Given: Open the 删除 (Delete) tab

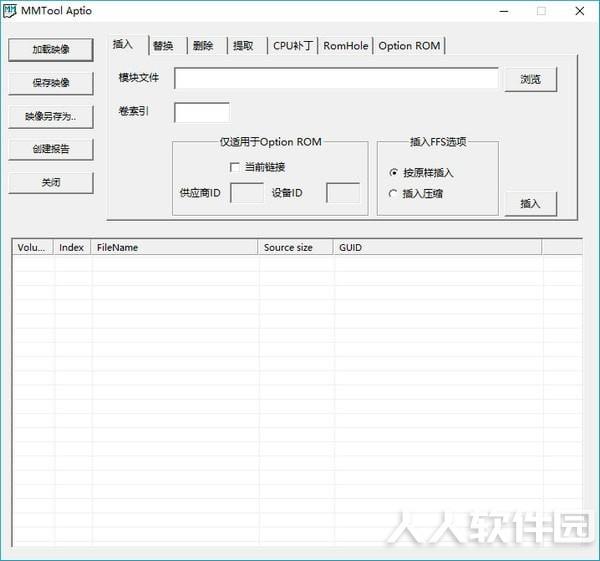Looking at the screenshot, I should click(207, 46).
